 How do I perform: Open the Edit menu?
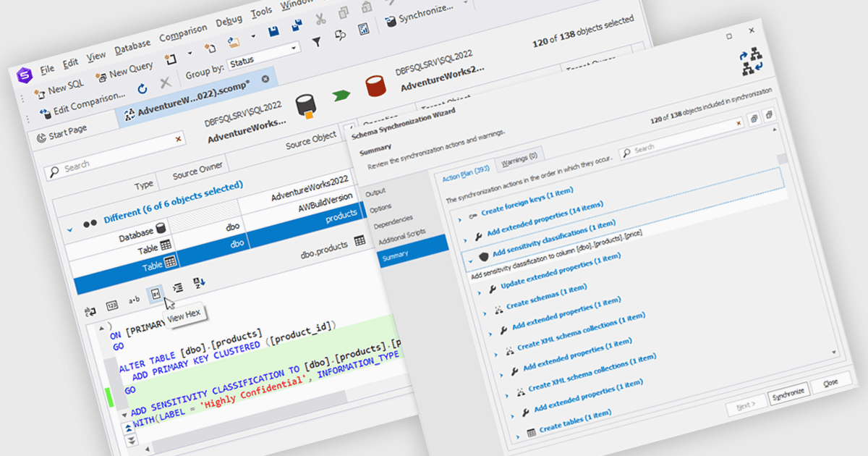point(70,62)
